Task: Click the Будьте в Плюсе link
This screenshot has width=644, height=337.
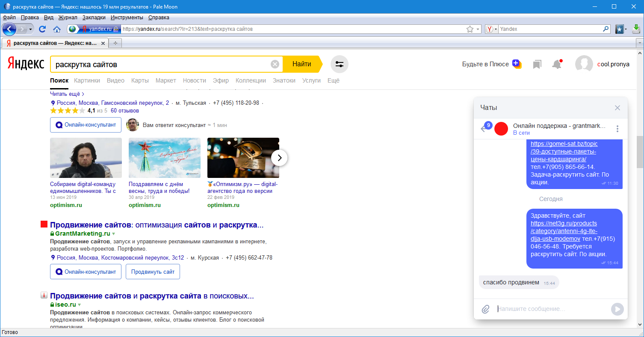Action: pyautogui.click(x=485, y=64)
